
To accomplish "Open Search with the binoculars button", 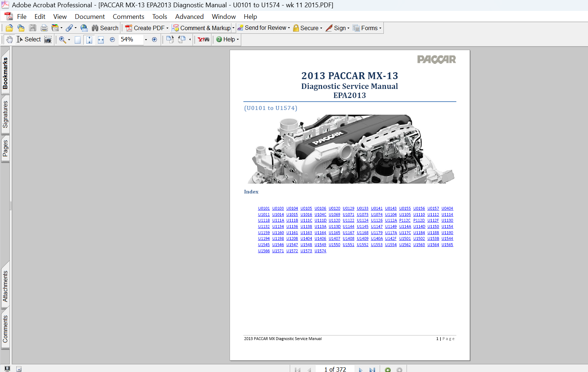I will point(105,28).
